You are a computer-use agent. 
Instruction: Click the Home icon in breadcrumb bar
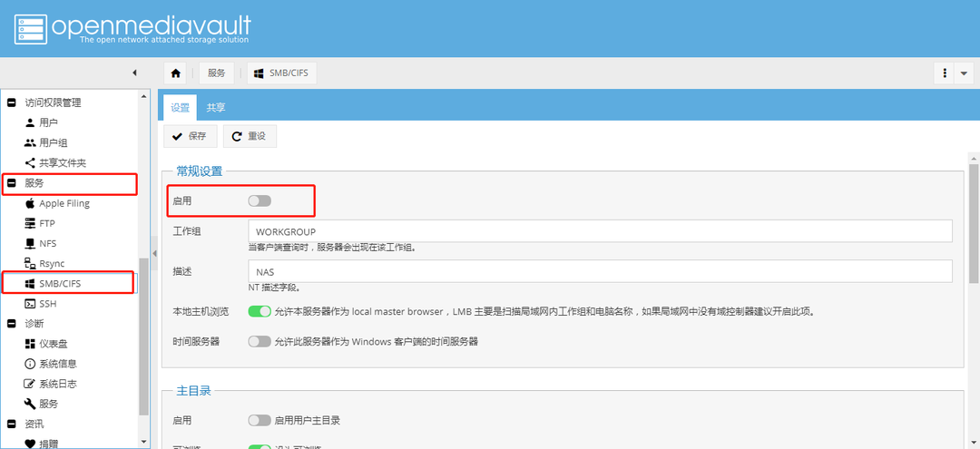176,73
